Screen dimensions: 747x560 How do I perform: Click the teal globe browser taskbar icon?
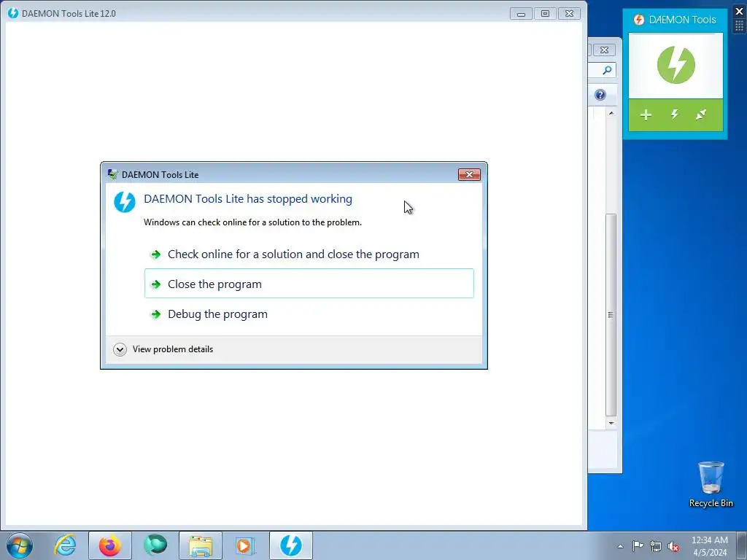click(x=155, y=545)
